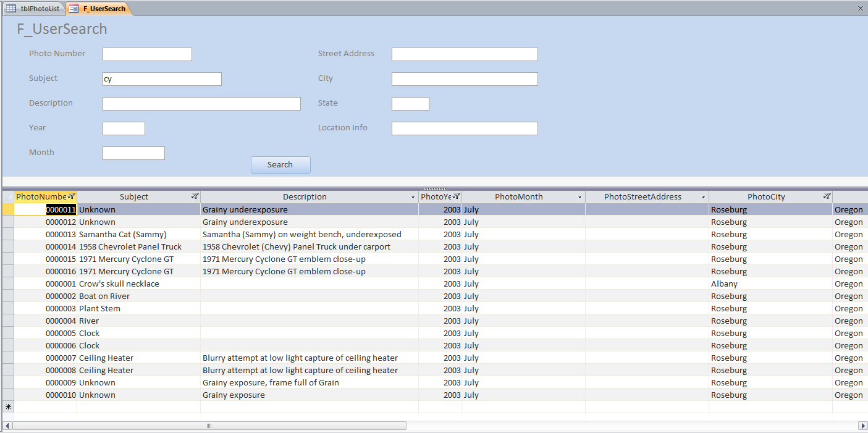
Task: Click the Location Info text box
Action: coord(465,128)
